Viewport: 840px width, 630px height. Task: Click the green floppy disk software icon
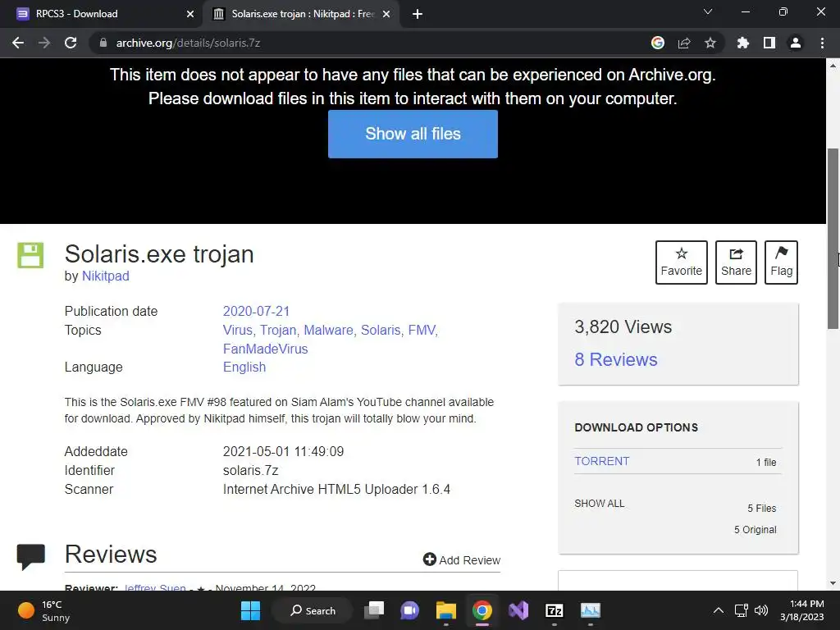[30, 255]
